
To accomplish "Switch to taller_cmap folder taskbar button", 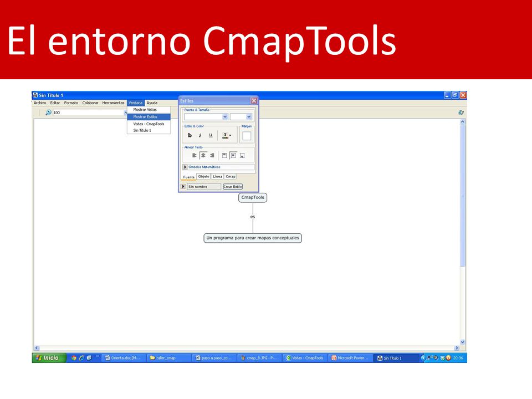I will [x=169, y=358].
